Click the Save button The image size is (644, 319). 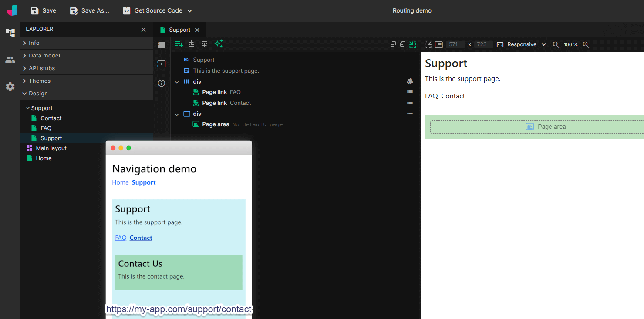point(44,10)
